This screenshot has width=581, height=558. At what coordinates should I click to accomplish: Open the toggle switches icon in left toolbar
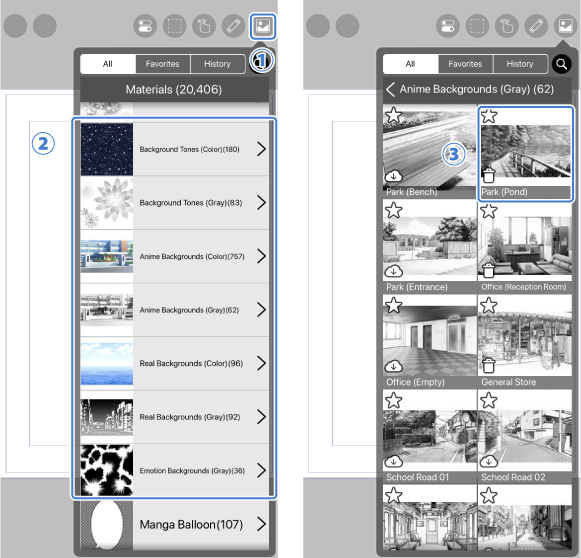(x=145, y=26)
